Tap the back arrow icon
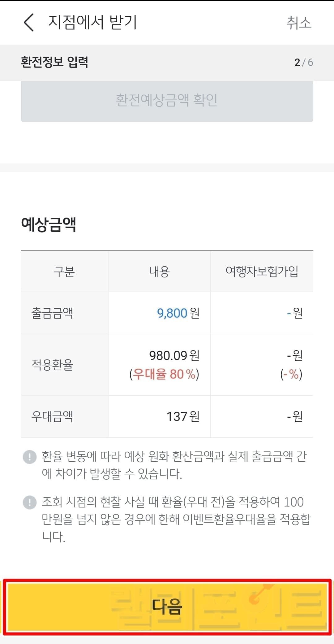This screenshot has width=334, height=644. (29, 23)
